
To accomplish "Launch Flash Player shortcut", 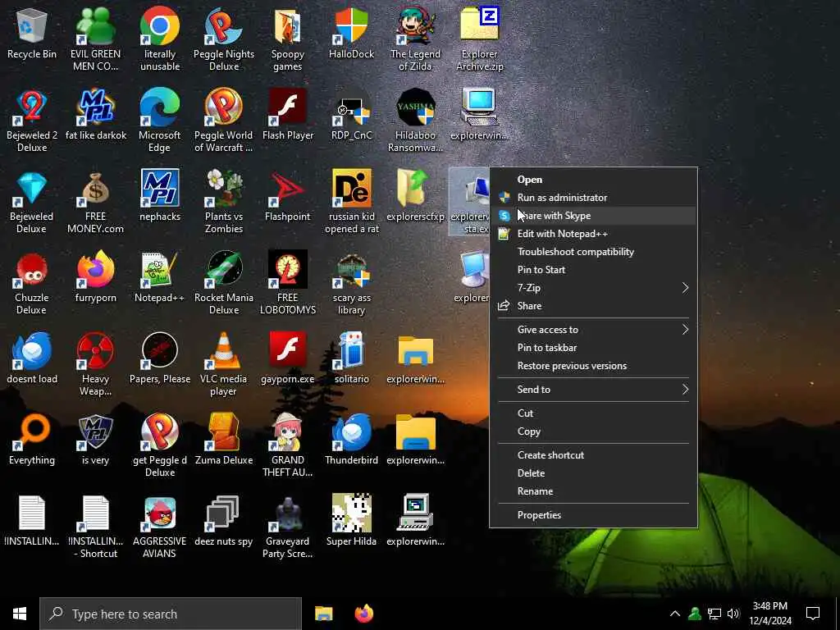I will (288, 115).
